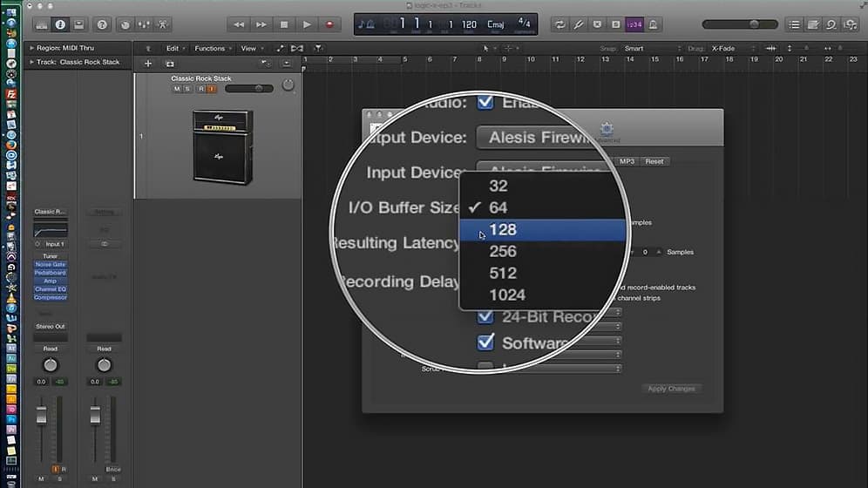The image size is (868, 488).
Task: Open the Note Pads icon
Action: (x=813, y=24)
